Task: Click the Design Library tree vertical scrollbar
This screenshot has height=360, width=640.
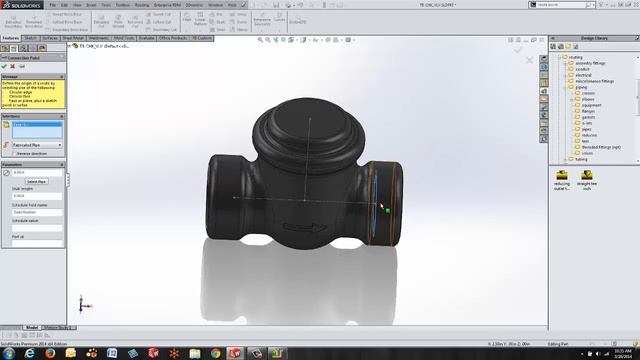Action: [x=638, y=108]
